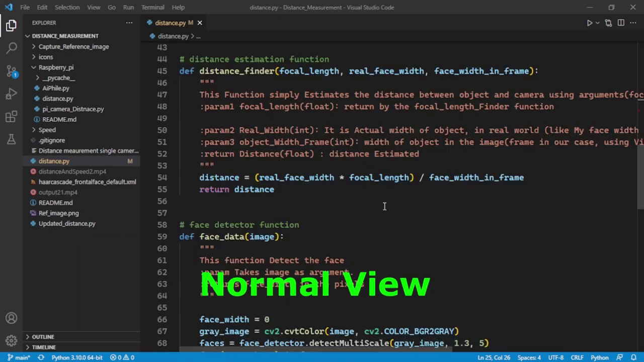Switch to the distance.py editor tab

(x=171, y=23)
